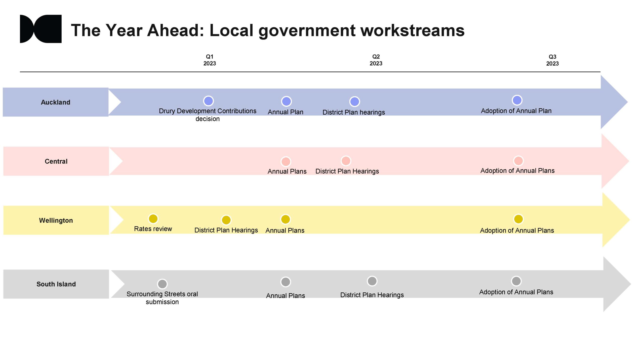The image size is (644, 362).
Task: Click the Drury Development Contributions marker dot
Action: tap(208, 101)
